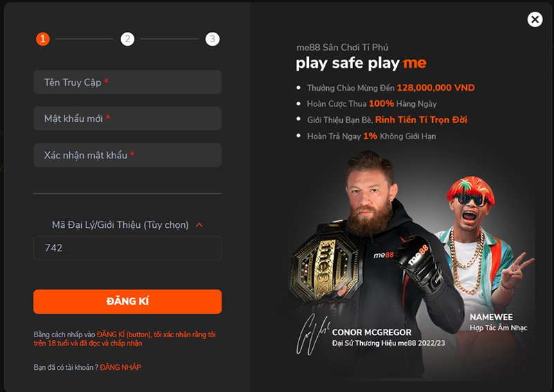
Task: Select step 2 circle indicator
Action: (127, 39)
